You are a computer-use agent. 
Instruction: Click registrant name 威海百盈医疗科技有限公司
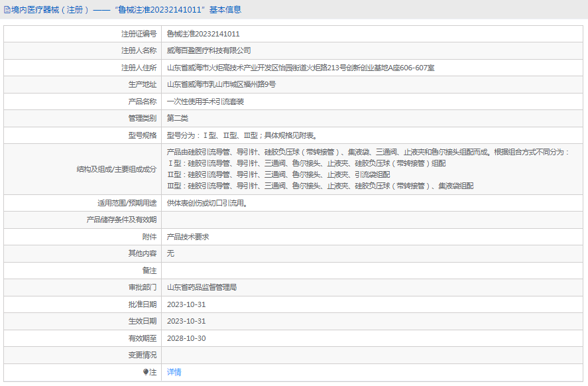pyautogui.click(x=209, y=50)
